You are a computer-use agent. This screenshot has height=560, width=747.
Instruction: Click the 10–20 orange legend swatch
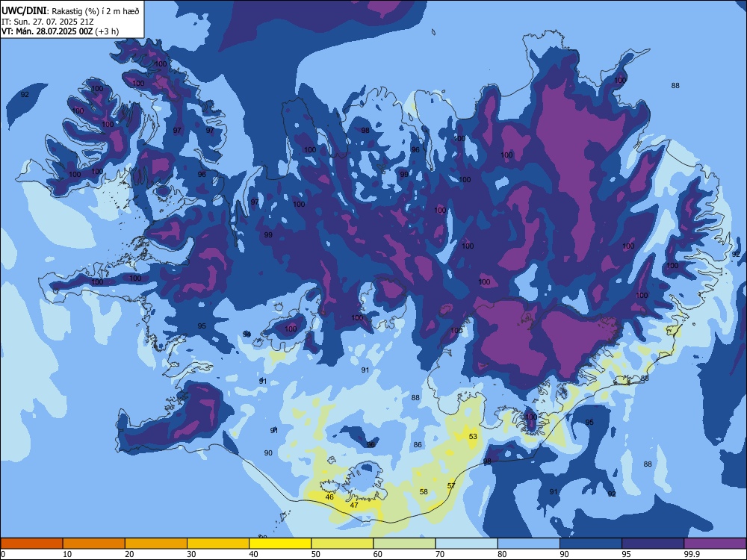(94, 544)
